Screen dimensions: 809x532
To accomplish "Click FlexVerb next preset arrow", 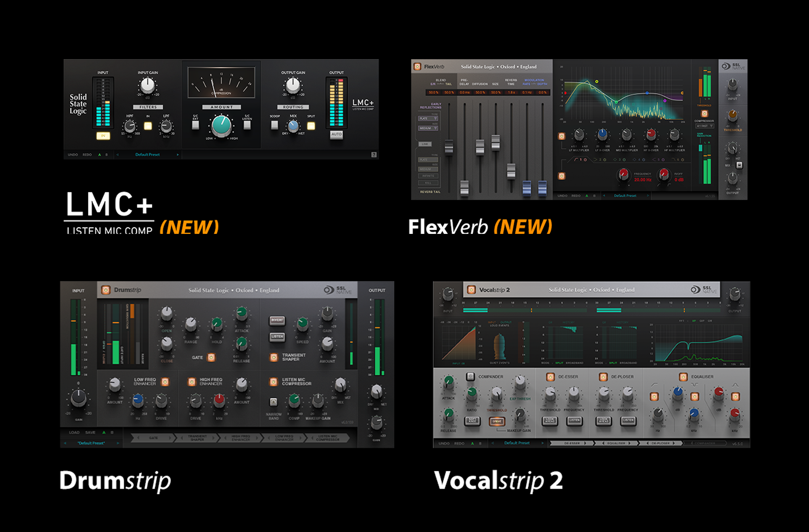I will coord(648,196).
